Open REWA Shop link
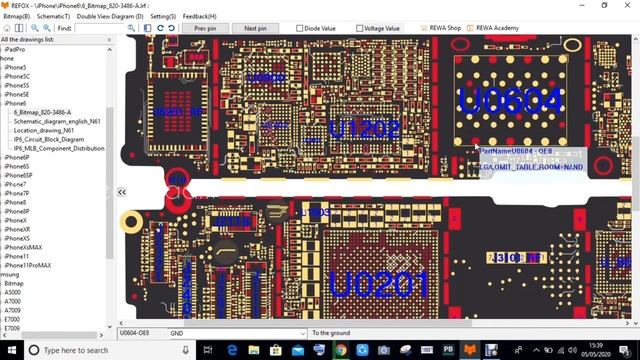 coord(440,28)
